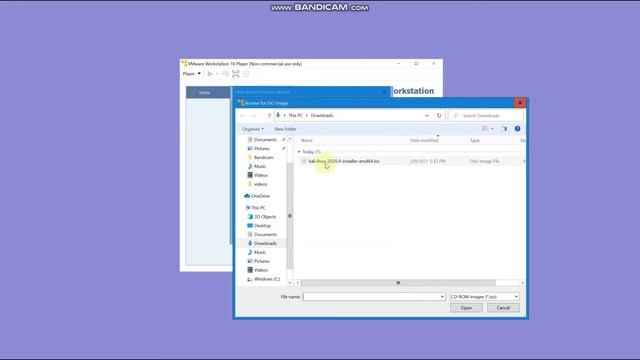Expand the File name history dropdown arrow

442,297
